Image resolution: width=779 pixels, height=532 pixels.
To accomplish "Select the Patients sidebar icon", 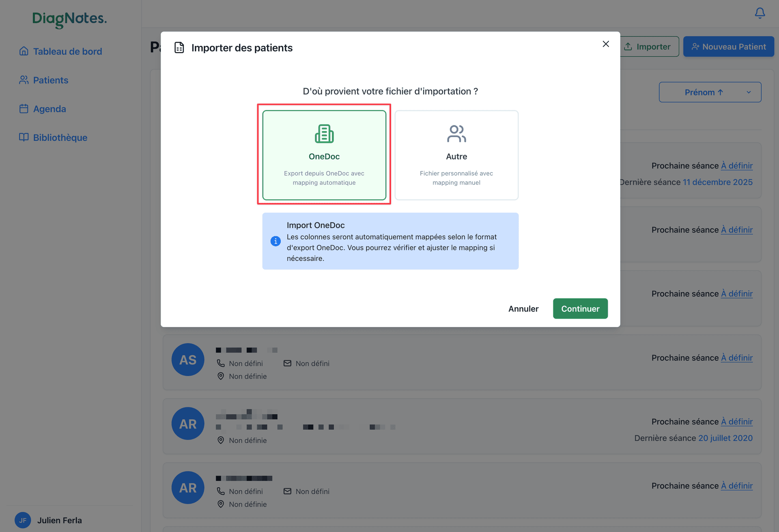I will click(x=24, y=80).
